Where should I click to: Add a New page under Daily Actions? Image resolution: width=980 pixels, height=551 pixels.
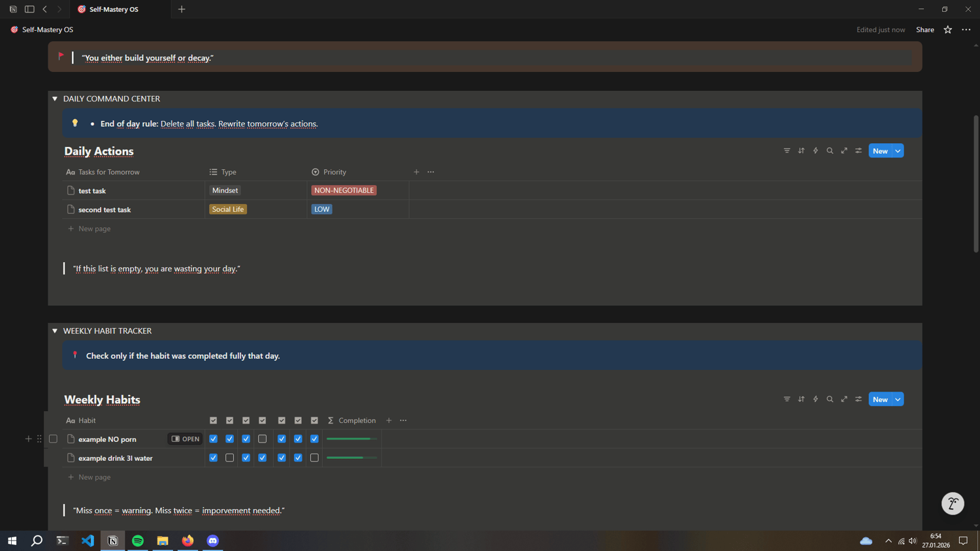tap(90, 229)
